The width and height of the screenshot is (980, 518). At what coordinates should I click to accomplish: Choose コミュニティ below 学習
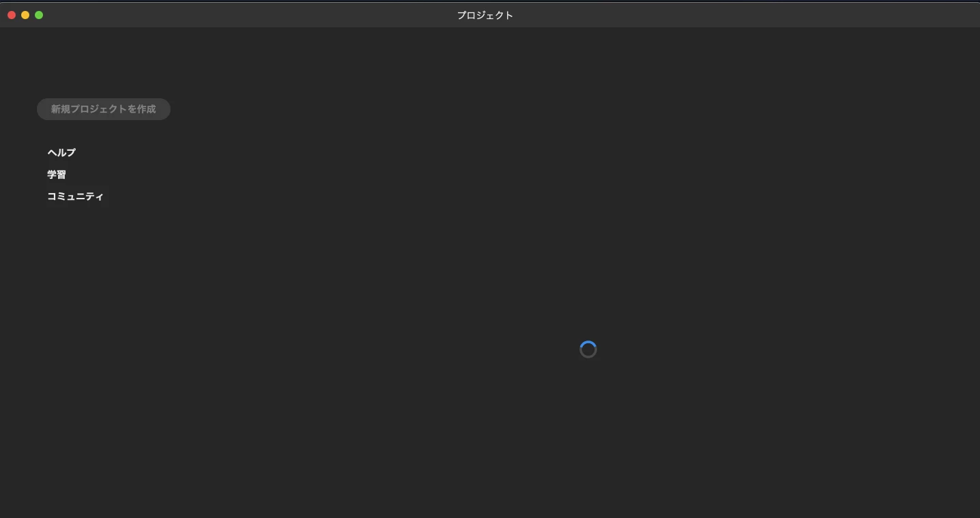point(75,197)
